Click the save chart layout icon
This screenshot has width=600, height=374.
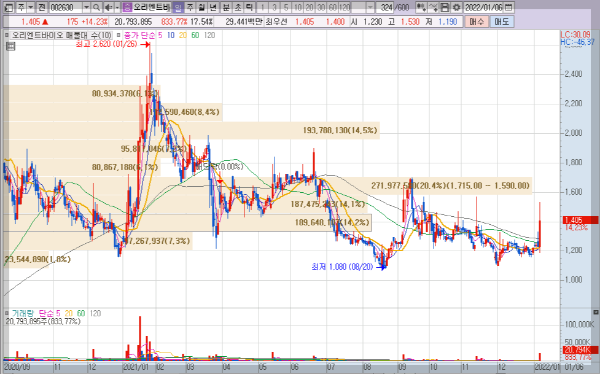(x=445, y=7)
